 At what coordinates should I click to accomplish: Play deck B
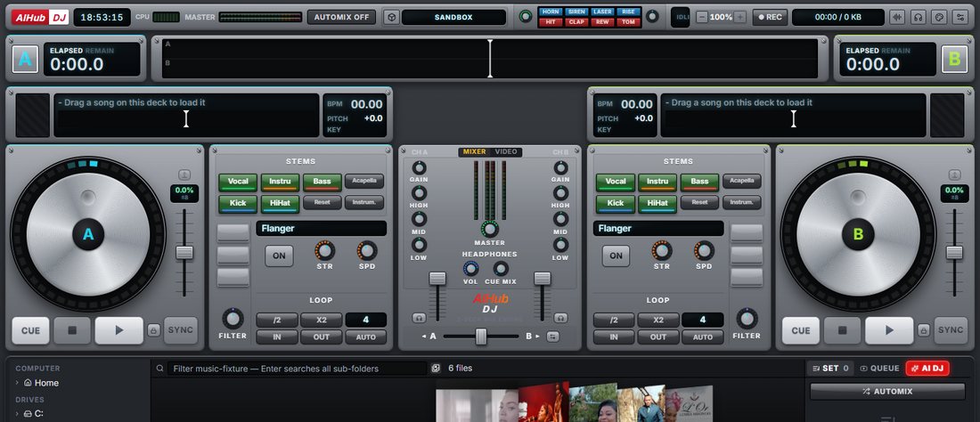[889, 330]
